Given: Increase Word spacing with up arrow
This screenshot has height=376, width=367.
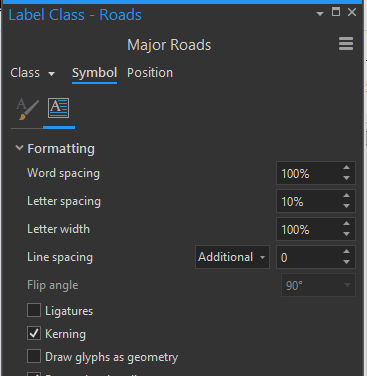Looking at the screenshot, I should coord(346,168).
